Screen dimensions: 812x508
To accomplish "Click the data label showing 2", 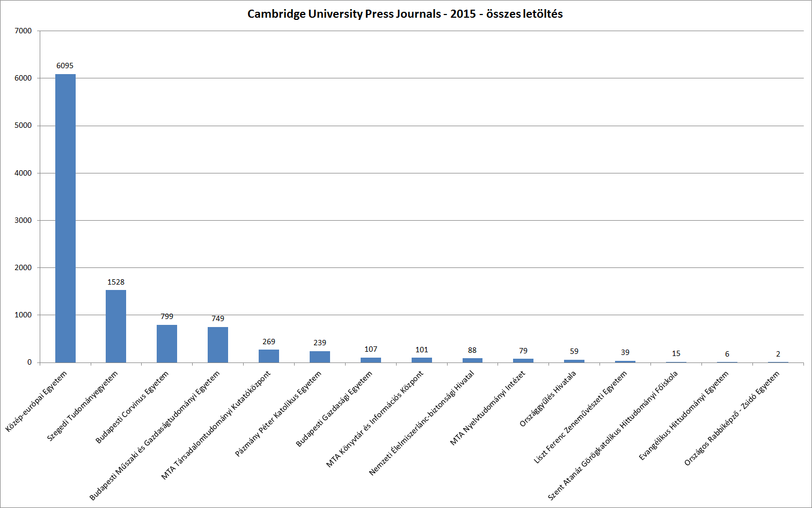I will pos(778,354).
